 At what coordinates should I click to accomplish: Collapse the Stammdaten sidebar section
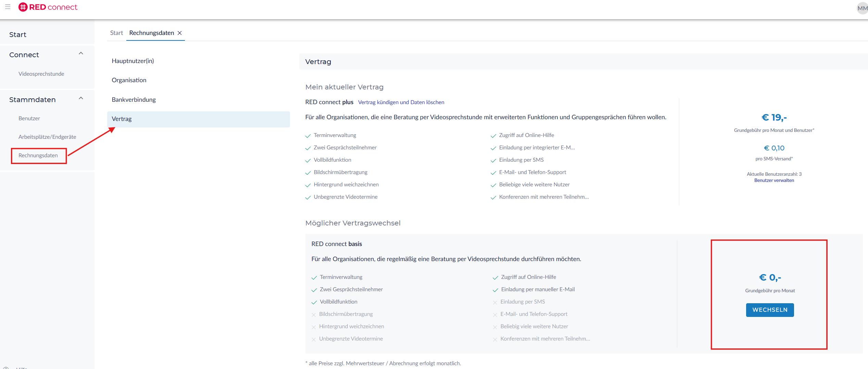pyautogui.click(x=81, y=98)
